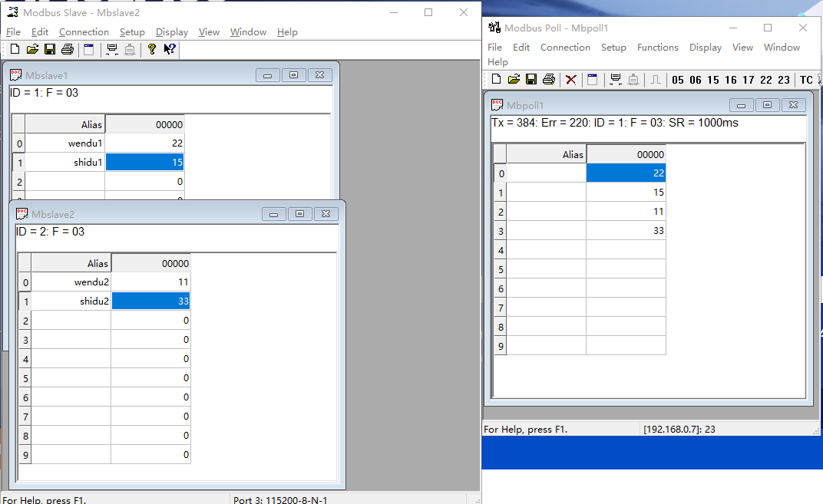Image resolution: width=823 pixels, height=504 pixels.
Task: Click the context help arrow icon
Action: pyautogui.click(x=170, y=50)
